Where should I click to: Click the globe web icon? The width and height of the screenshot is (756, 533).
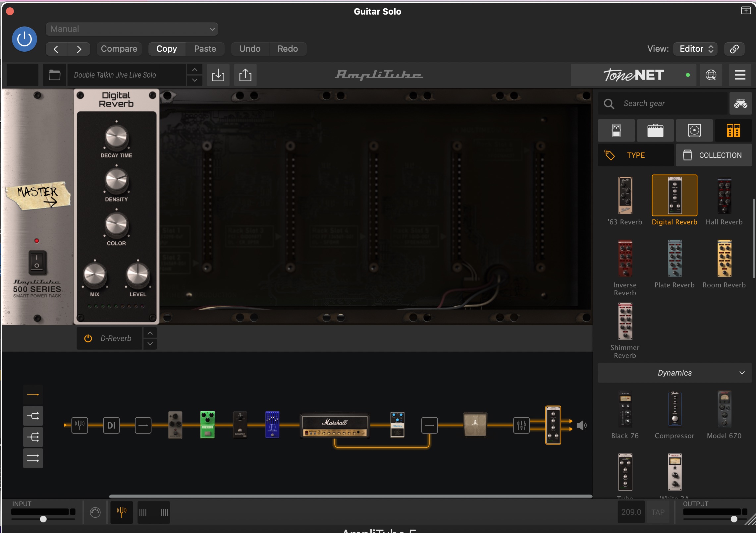coord(711,75)
